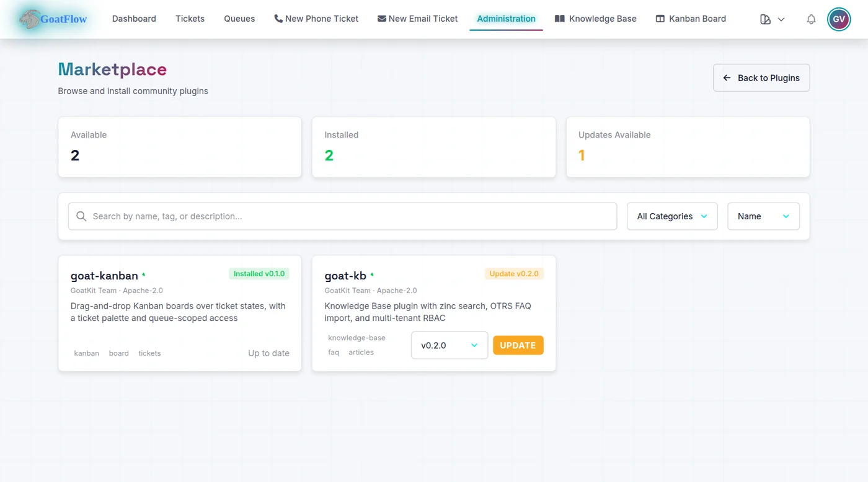This screenshot has height=482, width=868.
Task: Create a New Email Ticket
Action: 418,19
